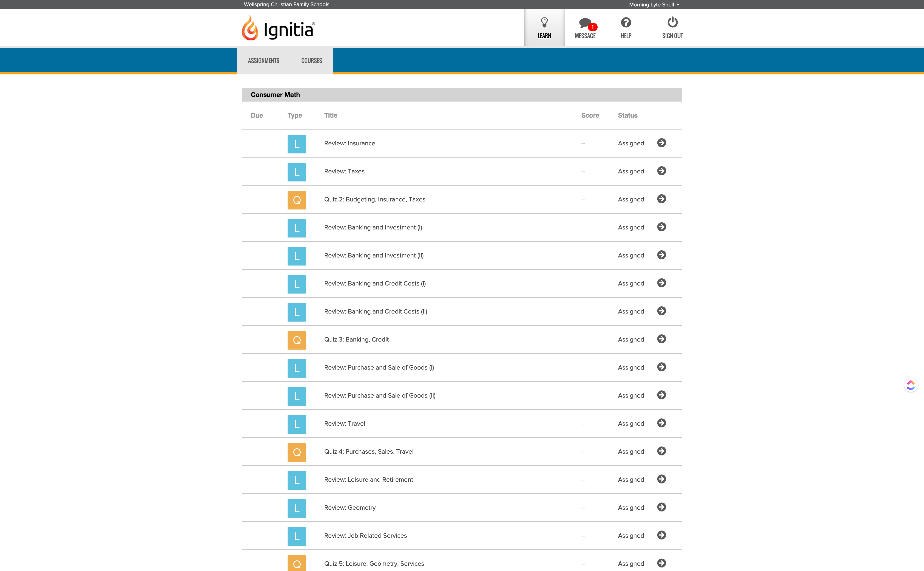Click the arrow for Purchase and Sale of Goods (I)
Screen dimensions: 924x571
pyautogui.click(x=661, y=367)
